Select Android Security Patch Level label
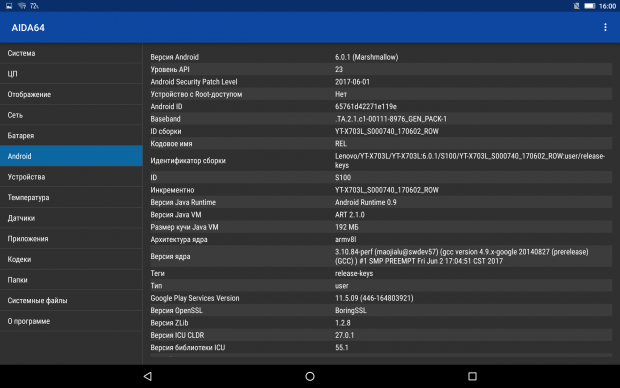620x388 pixels. click(194, 82)
